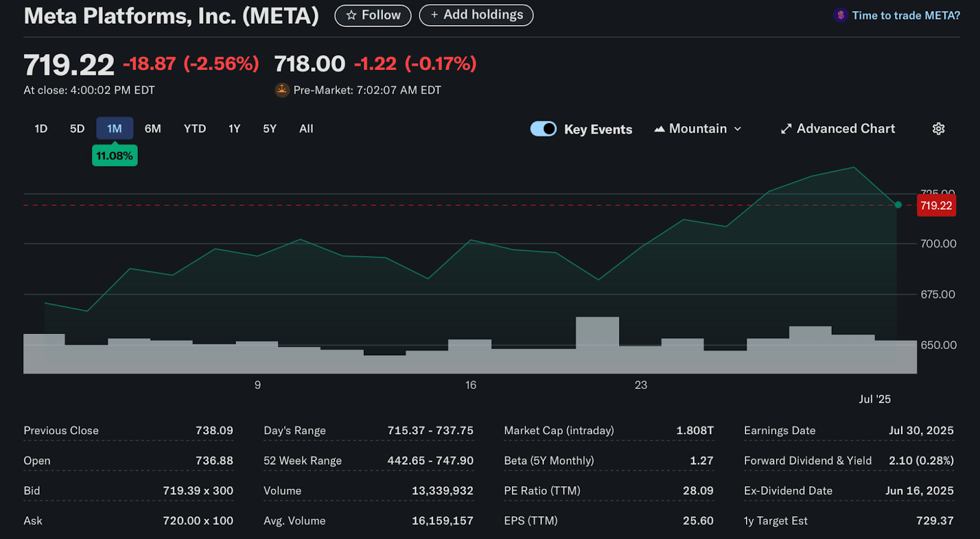
Task: Open the Advanced Chart link
Action: tap(837, 129)
